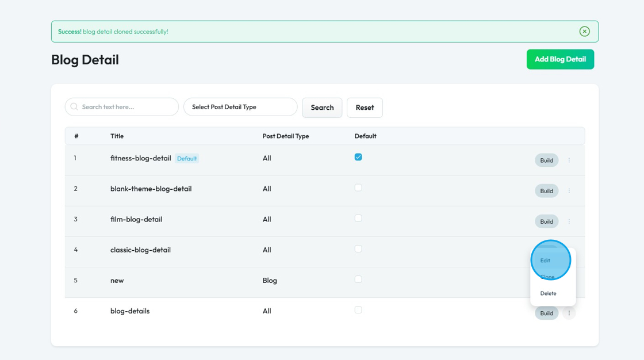This screenshot has height=360, width=644.
Task: Pick Clone from the row context menu
Action: (547, 277)
